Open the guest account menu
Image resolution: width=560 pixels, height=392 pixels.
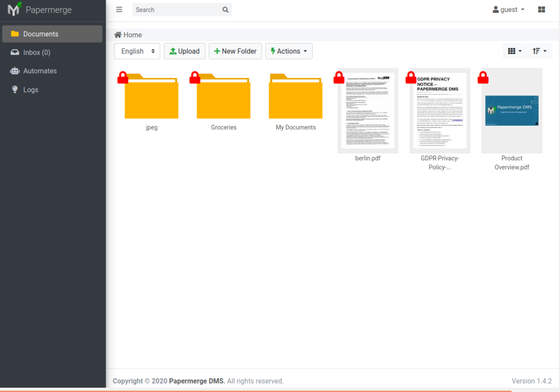coord(507,10)
